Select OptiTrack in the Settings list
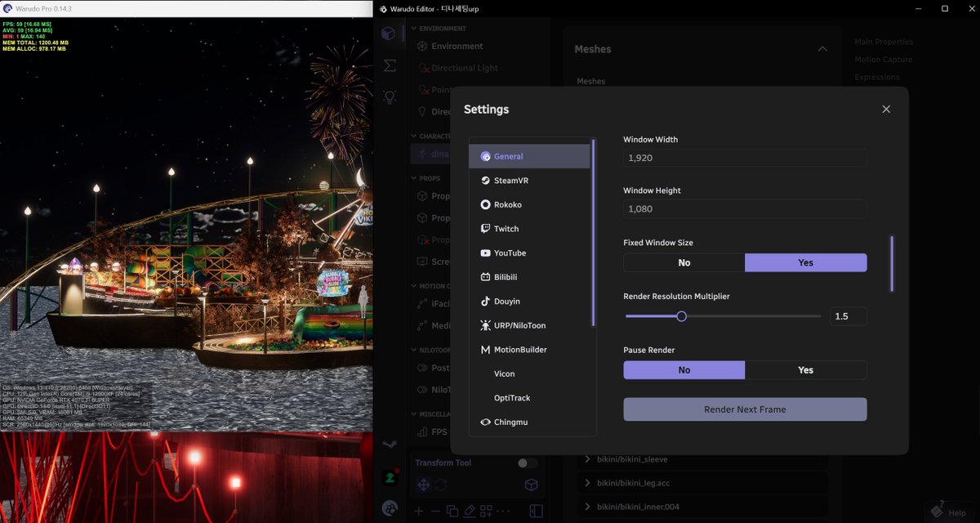 click(529, 398)
